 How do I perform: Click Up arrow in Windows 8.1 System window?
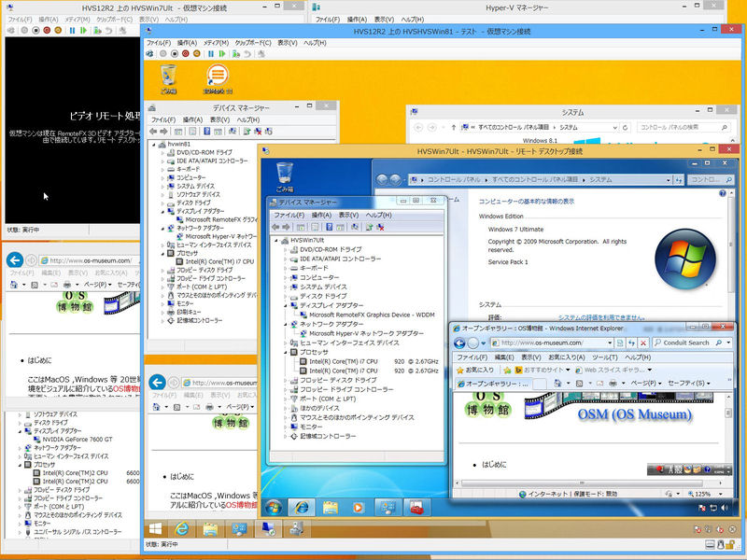coord(453,127)
